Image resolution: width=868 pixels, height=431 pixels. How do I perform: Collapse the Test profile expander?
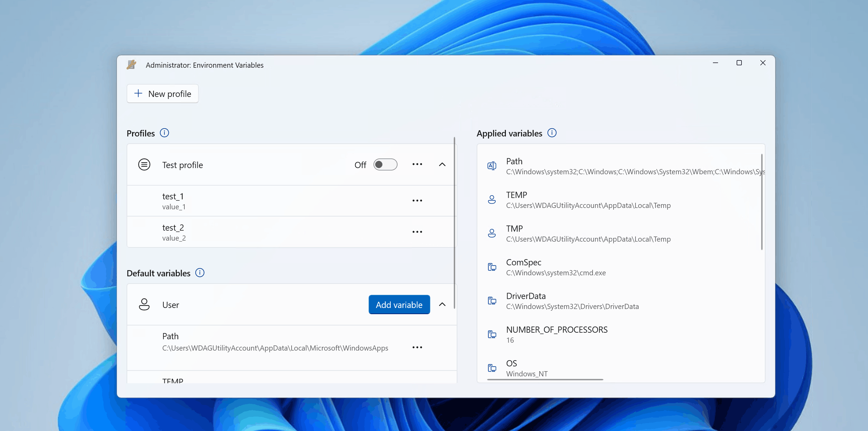[442, 164]
